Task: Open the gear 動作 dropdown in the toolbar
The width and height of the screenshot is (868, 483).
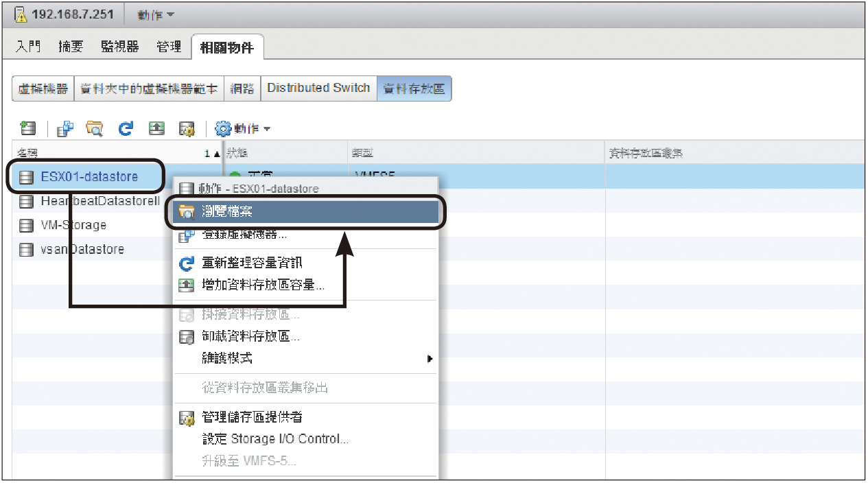Action: pyautogui.click(x=242, y=128)
